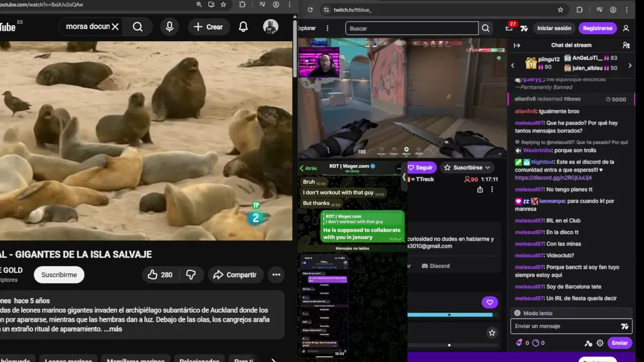Open chat identity sword icon
This screenshot has height=362, width=644.
pos(588,343)
